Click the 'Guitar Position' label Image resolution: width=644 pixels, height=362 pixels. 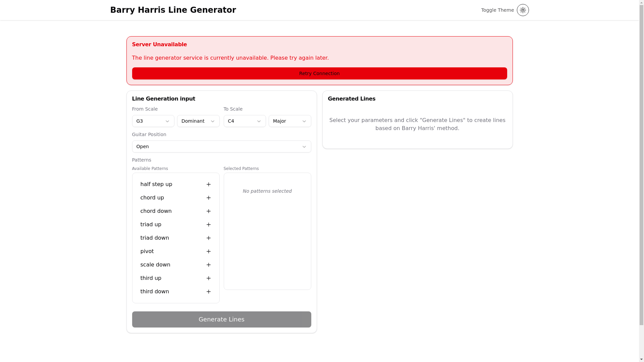click(x=149, y=134)
